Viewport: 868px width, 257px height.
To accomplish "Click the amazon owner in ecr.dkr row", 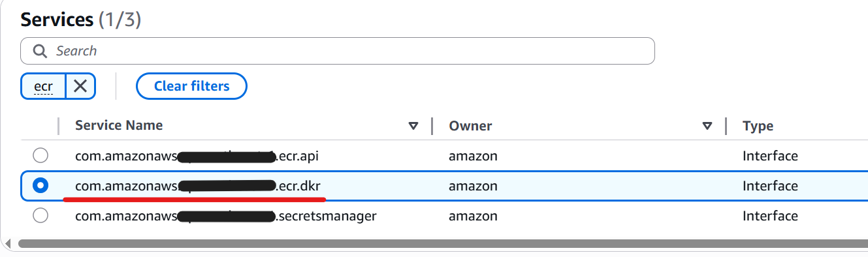I will tap(473, 186).
